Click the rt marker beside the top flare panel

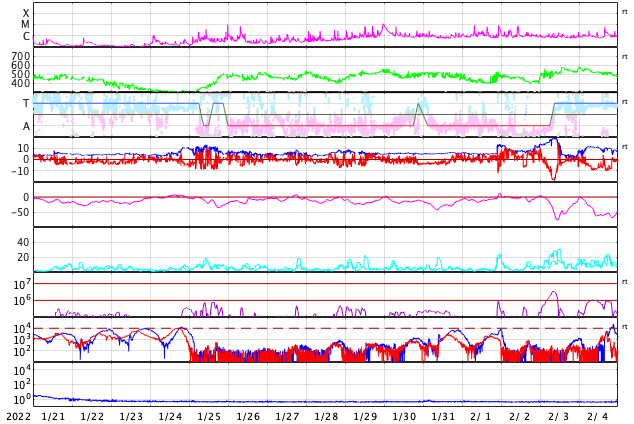click(625, 11)
